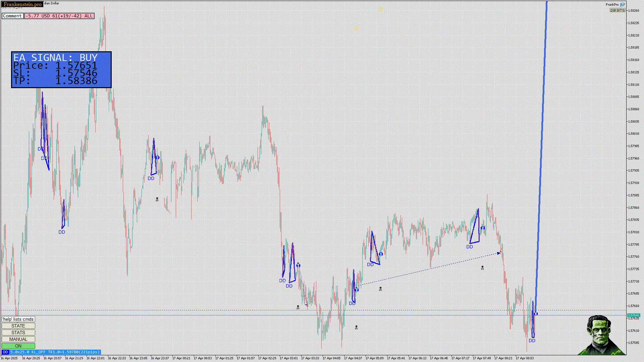Open the STATS view
Viewport: 644px width, 362px height.
(18, 333)
